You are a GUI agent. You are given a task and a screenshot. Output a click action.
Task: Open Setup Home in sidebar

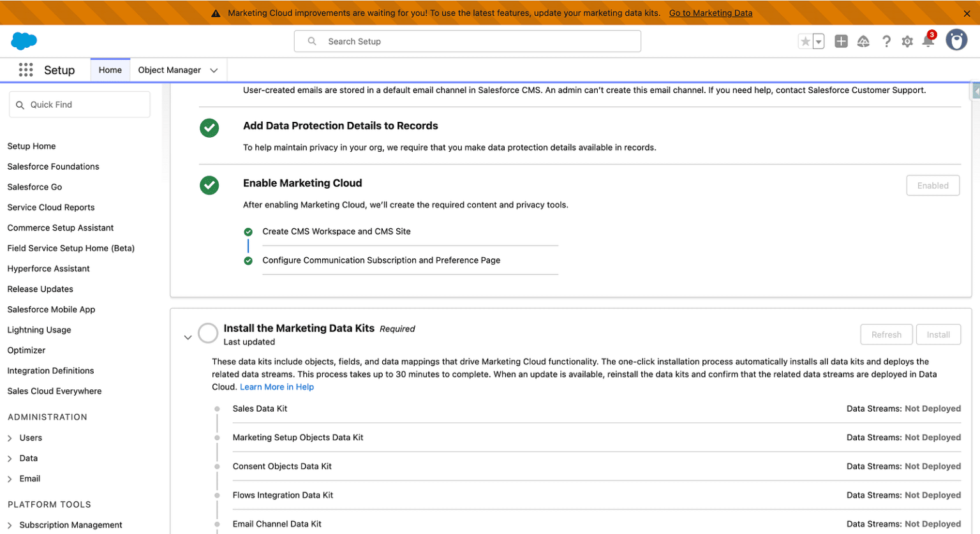31,146
